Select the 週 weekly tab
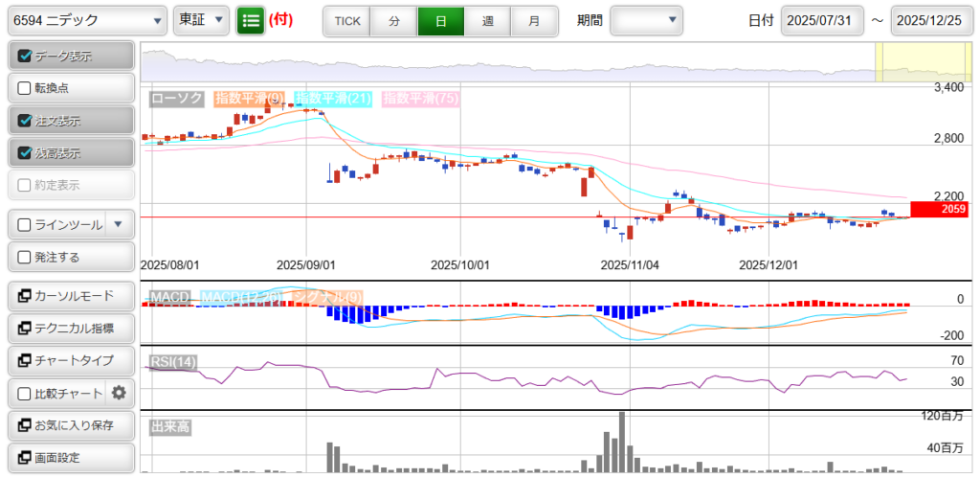Screen dimensions: 980x478 pyautogui.click(x=488, y=20)
